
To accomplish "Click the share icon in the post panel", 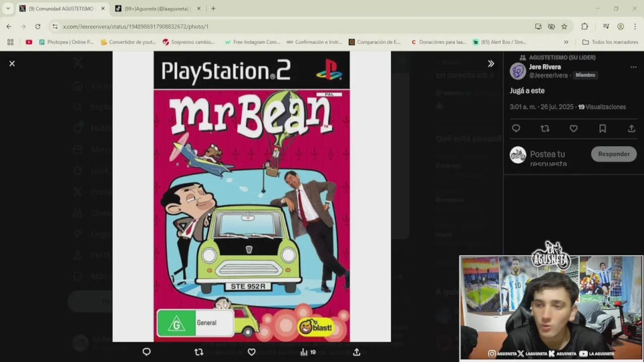I will pos(631,129).
